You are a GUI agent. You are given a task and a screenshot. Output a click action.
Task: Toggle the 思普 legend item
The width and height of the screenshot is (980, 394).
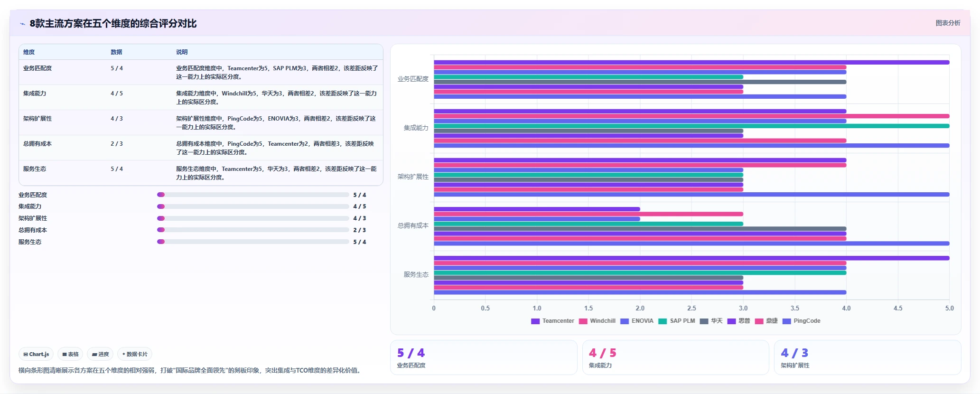[x=738, y=321]
